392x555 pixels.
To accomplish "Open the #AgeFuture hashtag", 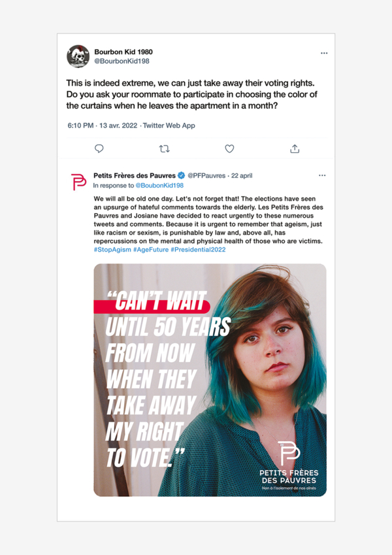I will pyautogui.click(x=151, y=250).
